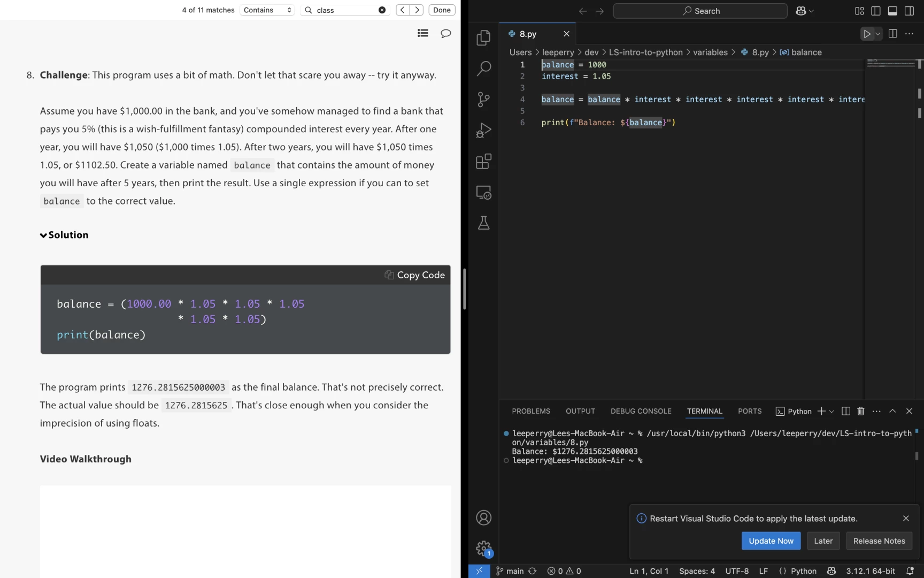Kill terminal using the trash icon
The height and width of the screenshot is (578, 924).
click(860, 411)
